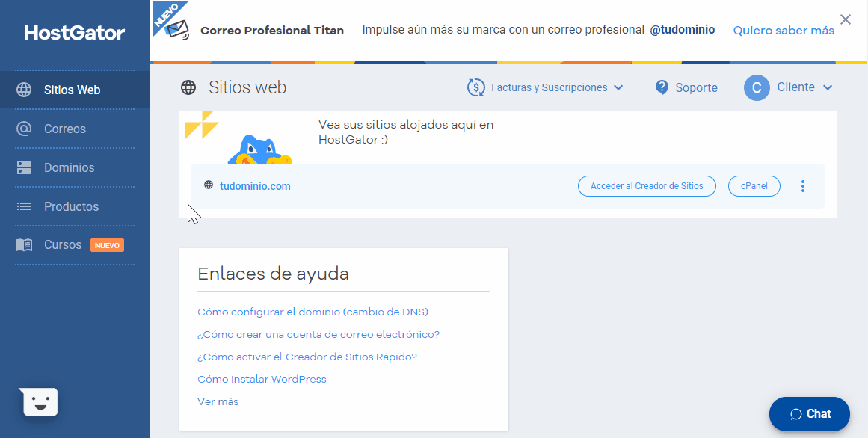
Task: Open the three-dot options menu for tudominio.com
Action: point(803,186)
